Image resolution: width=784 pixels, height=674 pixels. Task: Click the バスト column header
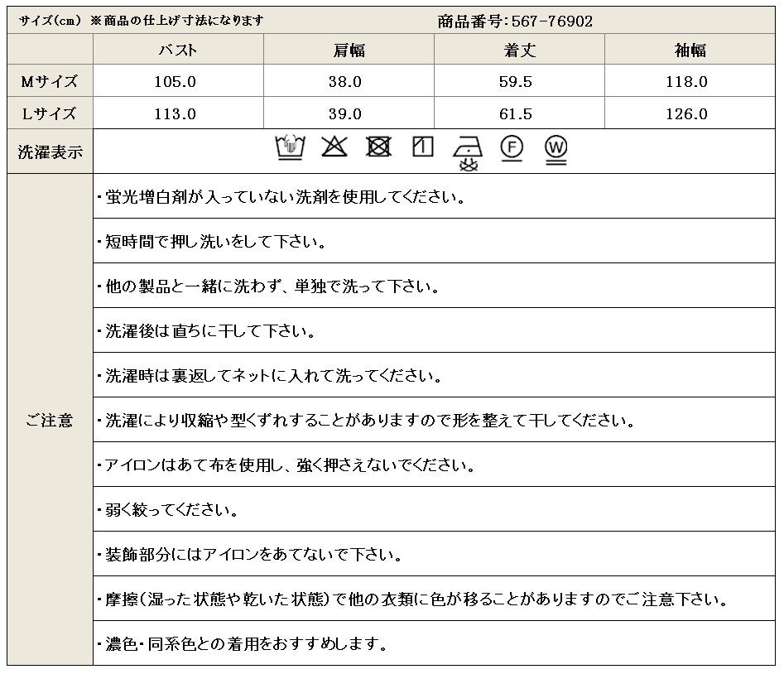tap(179, 50)
